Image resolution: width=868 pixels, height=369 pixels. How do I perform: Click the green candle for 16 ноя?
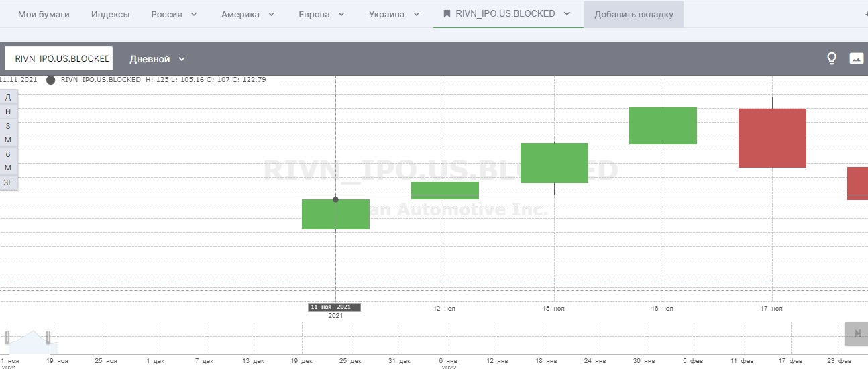663,125
